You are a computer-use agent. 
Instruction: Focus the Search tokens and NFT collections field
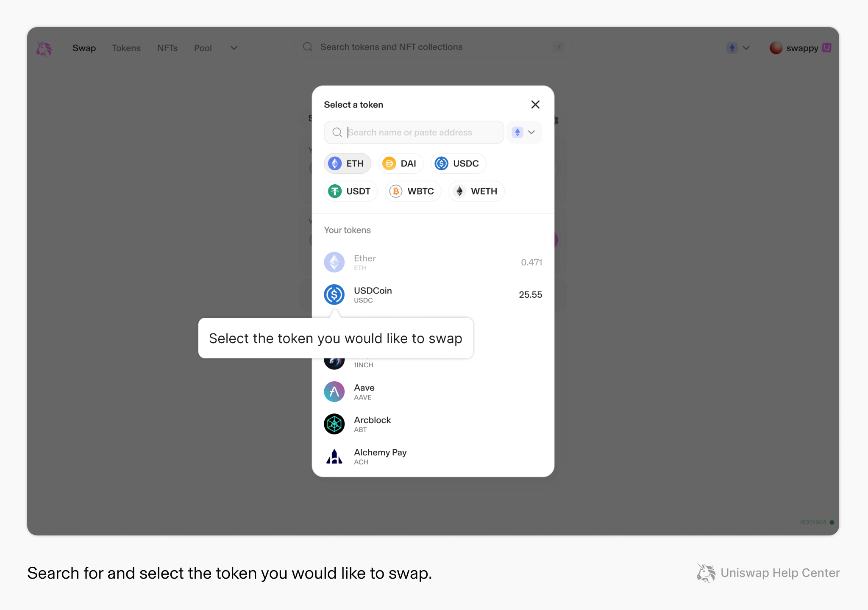pyautogui.click(x=433, y=47)
